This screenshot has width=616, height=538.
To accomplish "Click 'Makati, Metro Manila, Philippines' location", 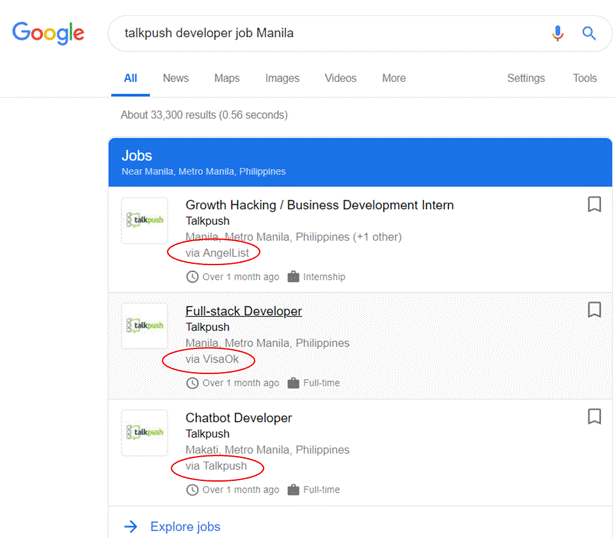I will pyautogui.click(x=267, y=450).
